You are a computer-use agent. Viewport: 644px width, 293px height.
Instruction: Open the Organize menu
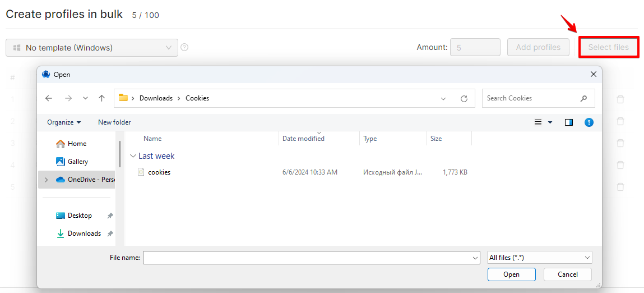click(64, 122)
